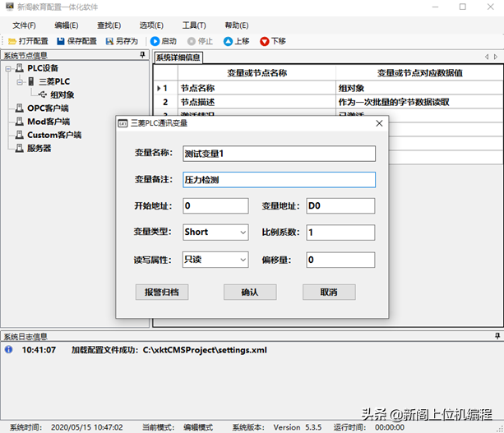Viewport: 504px width, 433px height.
Task: Click the 打开配置 folder icon
Action: tap(12, 41)
